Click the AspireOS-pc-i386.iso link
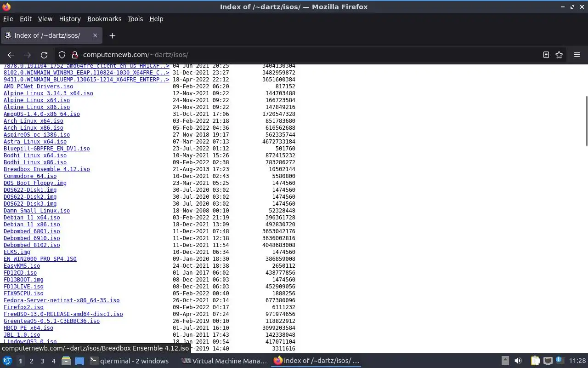588x368 pixels. click(37, 135)
